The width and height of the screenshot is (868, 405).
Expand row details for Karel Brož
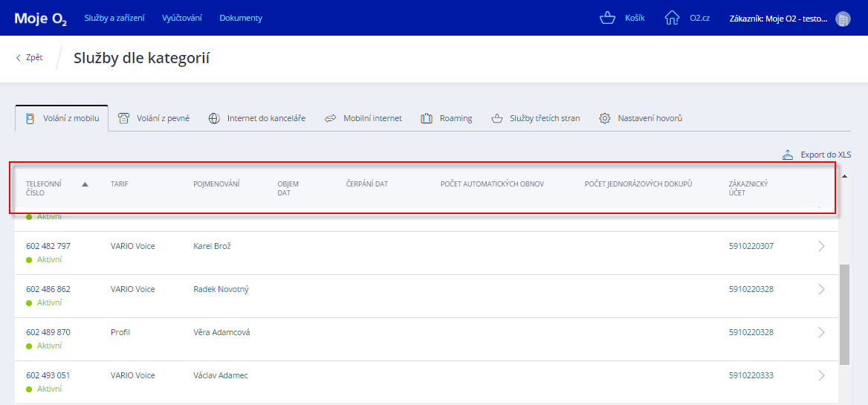click(x=821, y=246)
